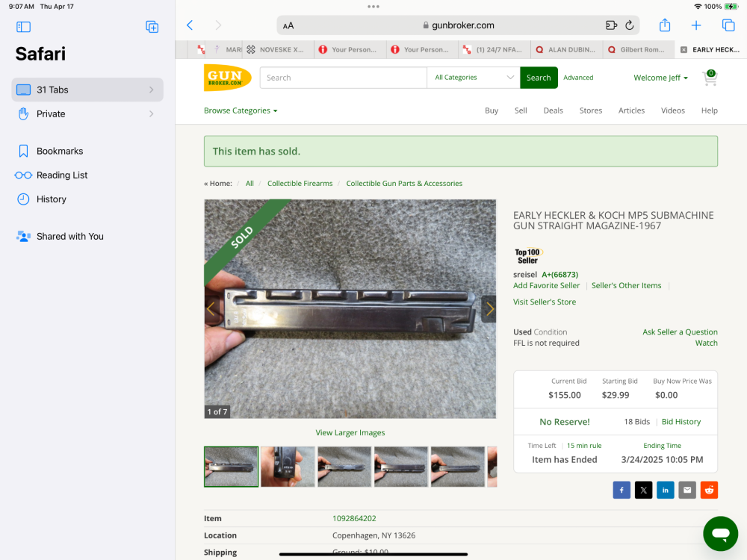Screen dimensions: 747x560
Task: Hide the Safari sidebar
Action: [x=23, y=27]
